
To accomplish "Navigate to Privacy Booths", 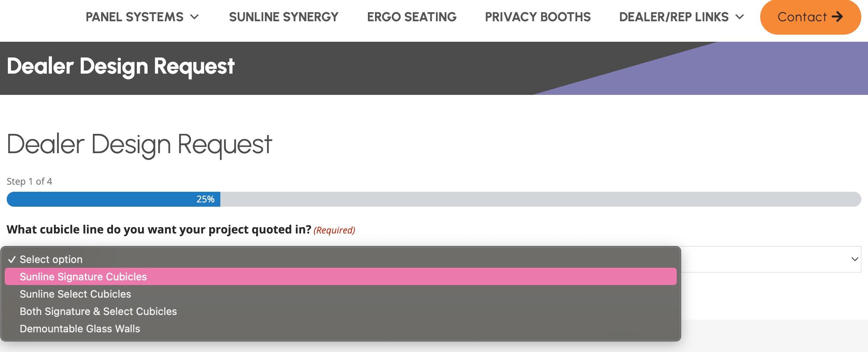I will [x=537, y=17].
